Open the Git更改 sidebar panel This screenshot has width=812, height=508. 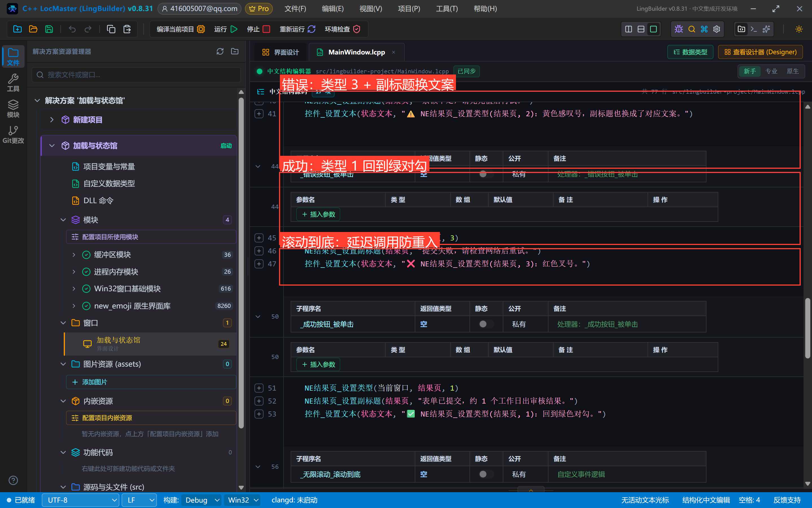[x=13, y=134]
